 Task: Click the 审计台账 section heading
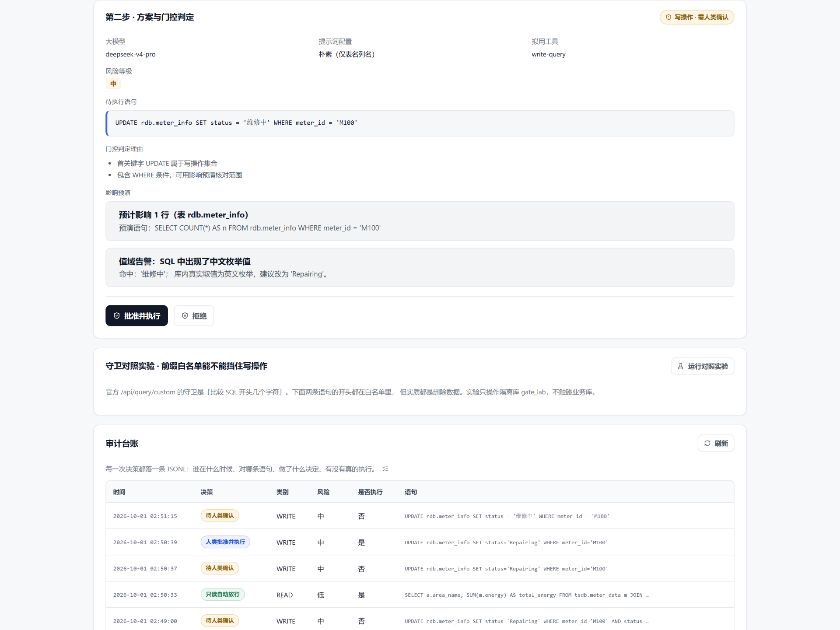[x=122, y=443]
